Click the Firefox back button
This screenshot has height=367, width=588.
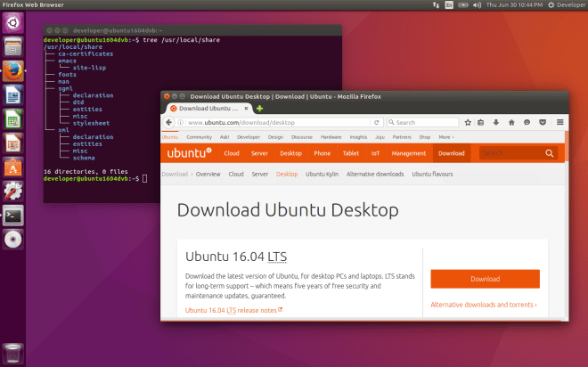168,122
